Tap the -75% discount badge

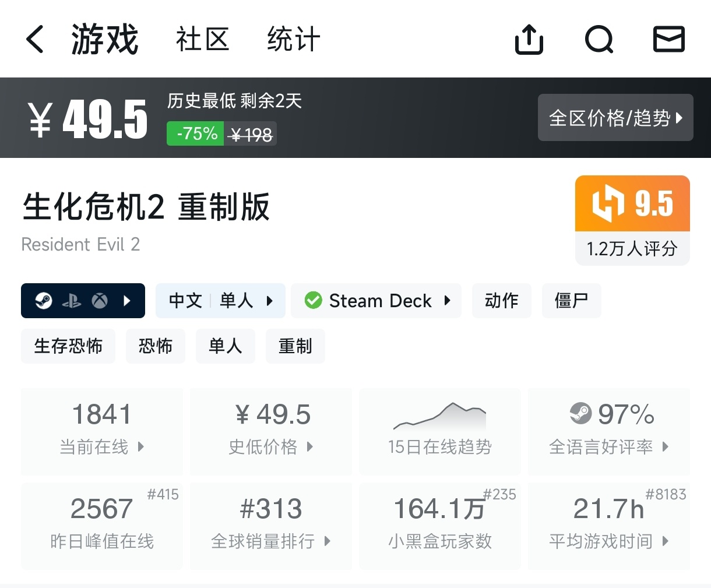point(195,133)
